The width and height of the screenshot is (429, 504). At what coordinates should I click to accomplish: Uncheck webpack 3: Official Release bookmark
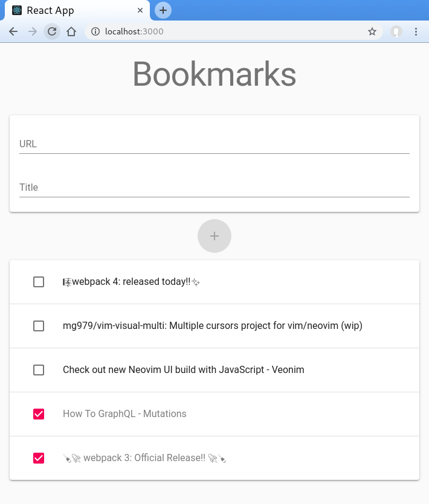coord(39,458)
